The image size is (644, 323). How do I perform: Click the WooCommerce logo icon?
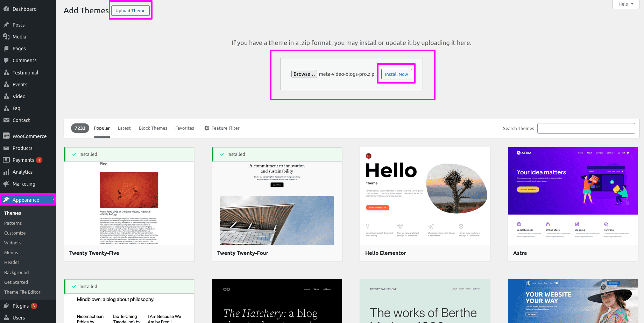pos(6,136)
